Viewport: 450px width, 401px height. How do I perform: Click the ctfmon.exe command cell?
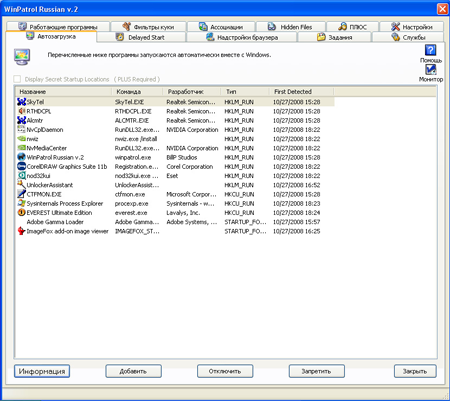(x=130, y=194)
